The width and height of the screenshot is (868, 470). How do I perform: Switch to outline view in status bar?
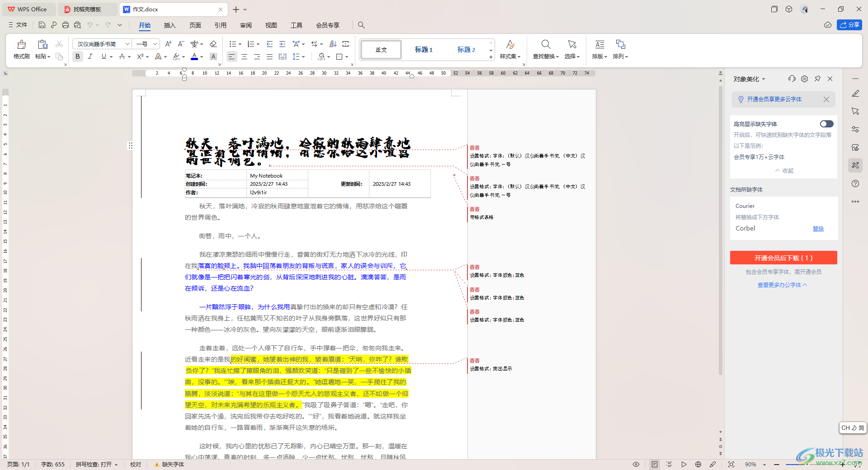click(x=669, y=464)
